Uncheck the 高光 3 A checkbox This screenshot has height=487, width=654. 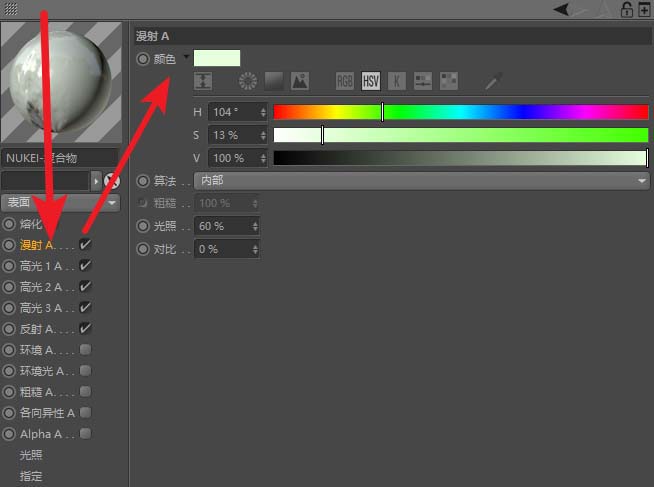click(86, 307)
